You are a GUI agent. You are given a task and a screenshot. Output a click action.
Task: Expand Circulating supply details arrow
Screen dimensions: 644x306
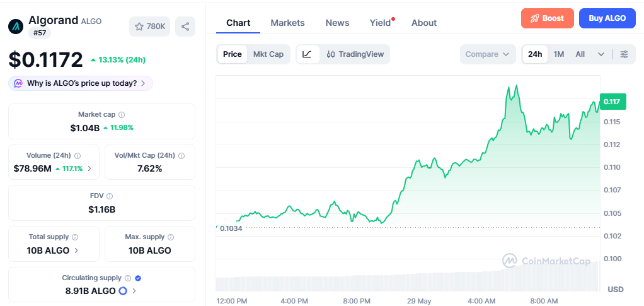(134, 291)
